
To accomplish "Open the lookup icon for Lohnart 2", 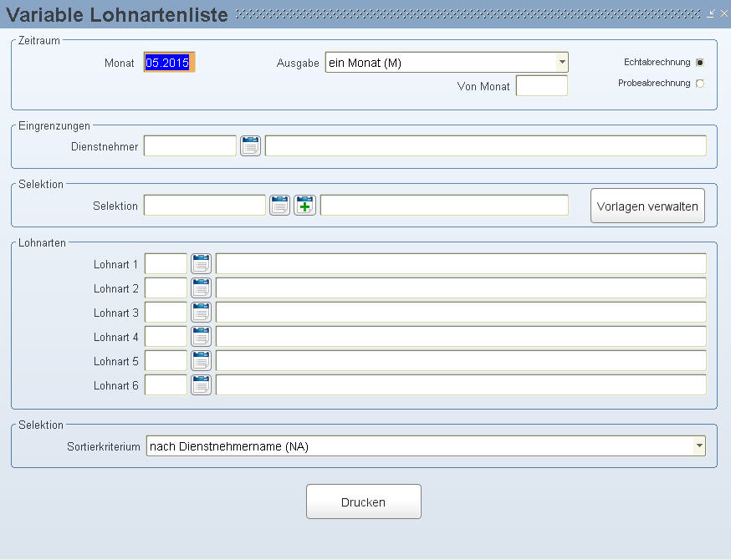I will coord(201,288).
